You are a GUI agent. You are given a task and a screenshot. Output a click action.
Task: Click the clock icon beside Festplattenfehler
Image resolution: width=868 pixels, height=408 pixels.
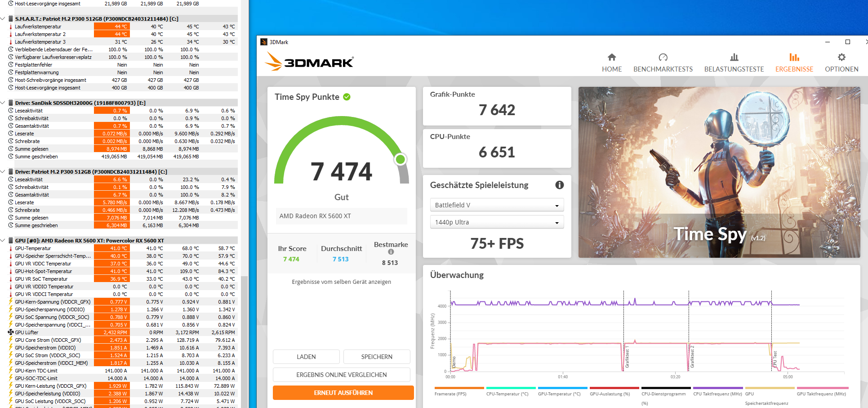pos(11,65)
